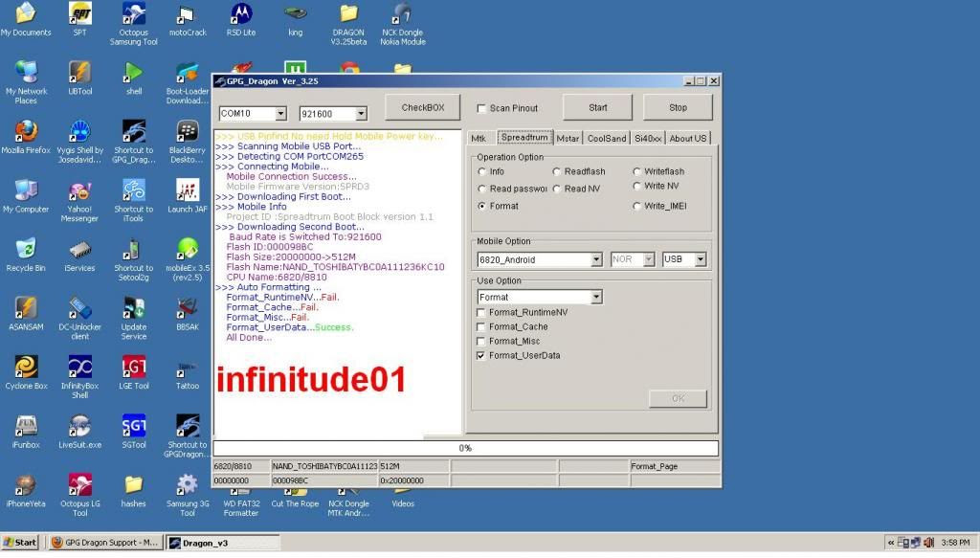Viewport: 980px width, 558px height.
Task: Open iFunbox desktop icon
Action: [x=26, y=432]
